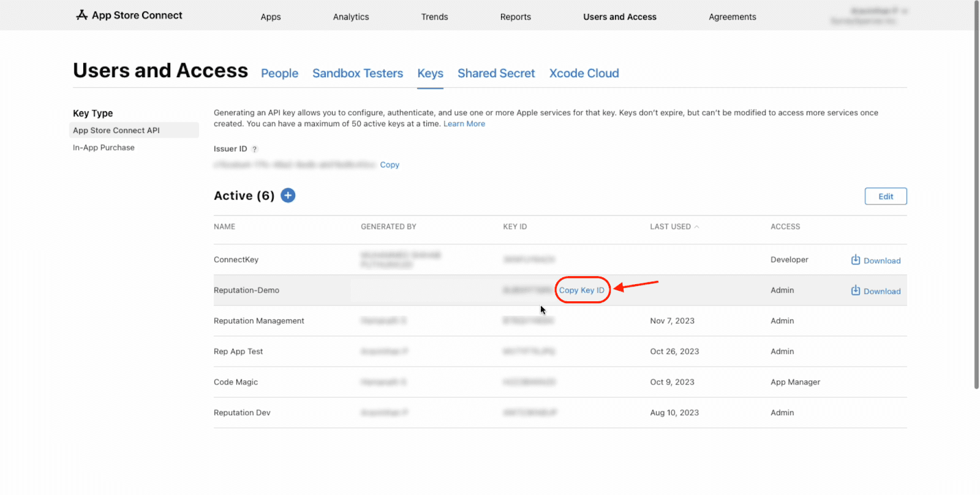Select App Store Connect API key type
Image resolution: width=980 pixels, height=496 pixels.
point(116,130)
